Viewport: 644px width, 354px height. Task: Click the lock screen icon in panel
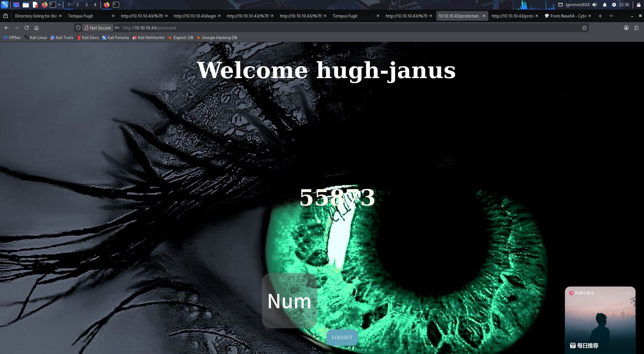pyautogui.click(x=638, y=5)
